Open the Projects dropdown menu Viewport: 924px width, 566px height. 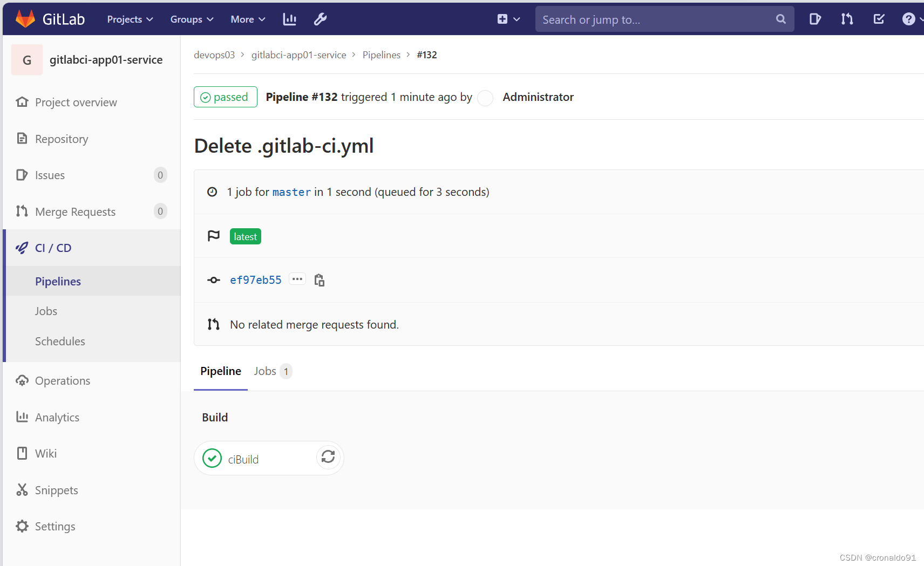tap(130, 19)
